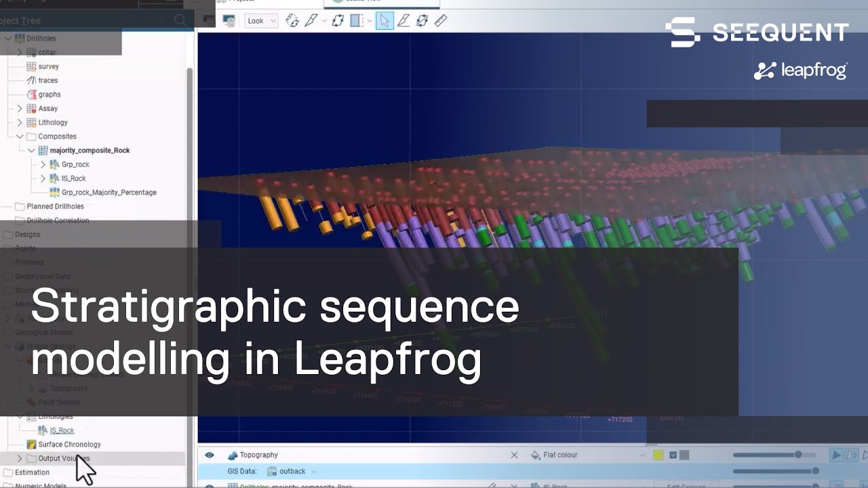Open the underlined IS_Rock link under Lithologies

point(62,430)
